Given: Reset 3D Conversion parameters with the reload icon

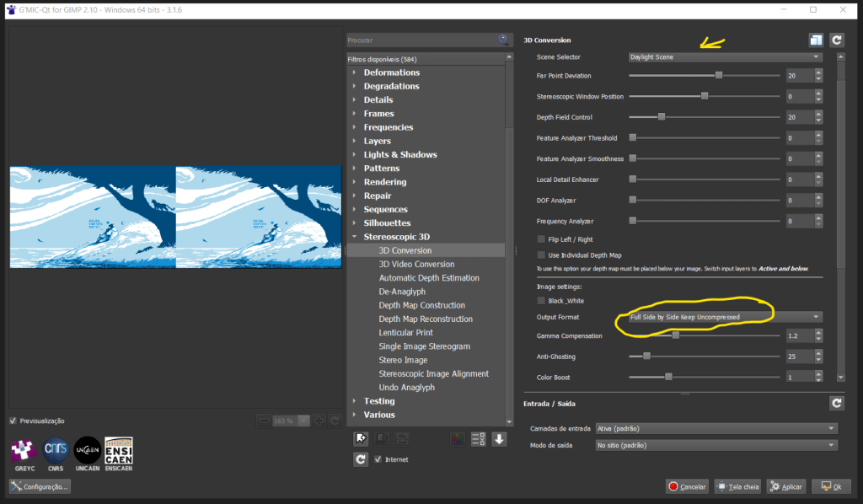Looking at the screenshot, I should 836,40.
